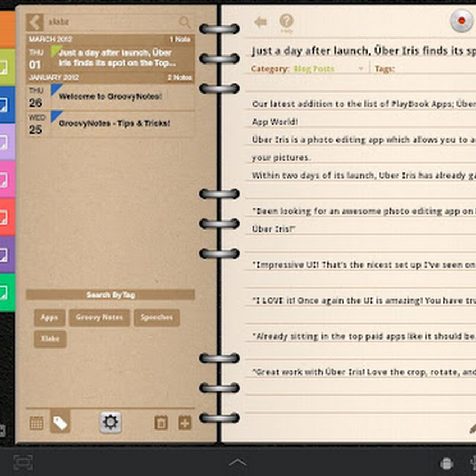476x476 pixels.
Task: Tap the pencil edit icon
Action: click(x=472, y=428)
